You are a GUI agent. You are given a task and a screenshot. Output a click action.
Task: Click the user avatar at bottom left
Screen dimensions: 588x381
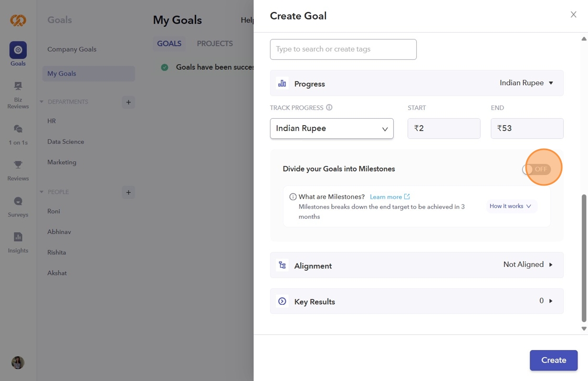[x=18, y=363]
